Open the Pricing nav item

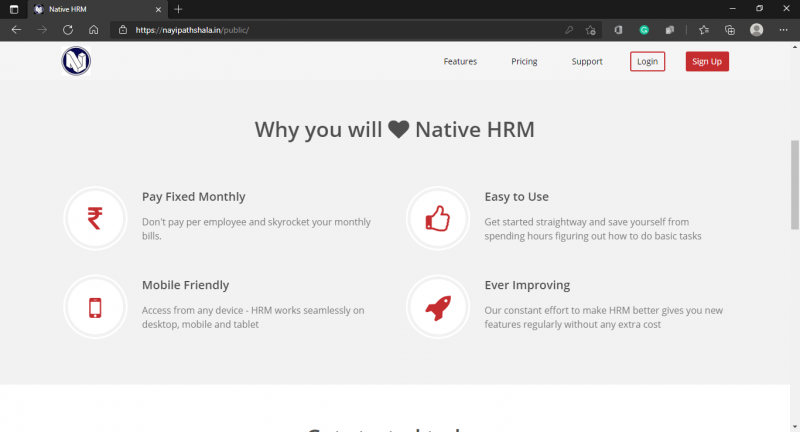pyautogui.click(x=524, y=61)
